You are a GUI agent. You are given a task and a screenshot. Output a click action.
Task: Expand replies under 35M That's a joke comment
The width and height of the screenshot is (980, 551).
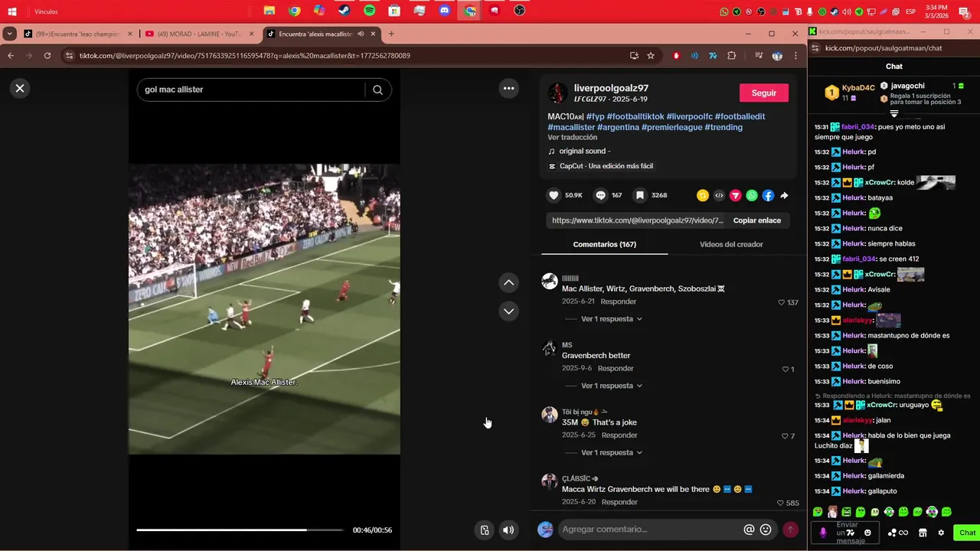tap(611, 453)
